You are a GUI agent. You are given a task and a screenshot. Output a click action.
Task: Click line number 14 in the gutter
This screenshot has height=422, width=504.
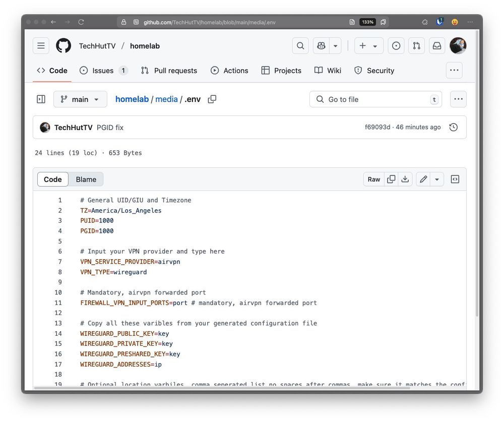click(x=58, y=334)
